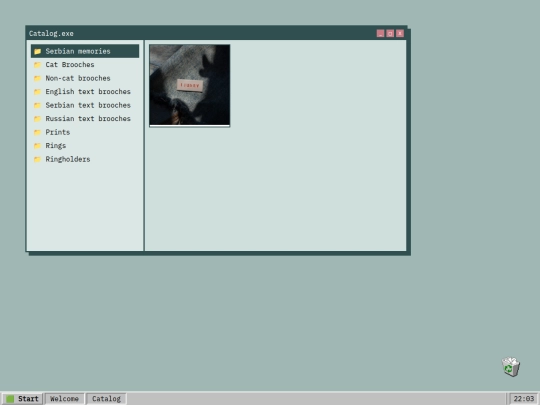Click the Catalog.exe title bar text
540x405 pixels.
[x=51, y=33]
